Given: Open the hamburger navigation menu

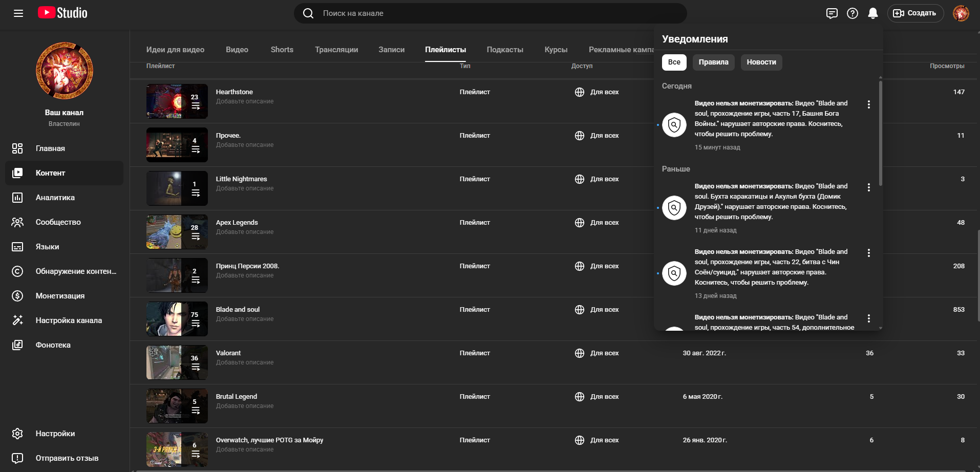Looking at the screenshot, I should [18, 13].
